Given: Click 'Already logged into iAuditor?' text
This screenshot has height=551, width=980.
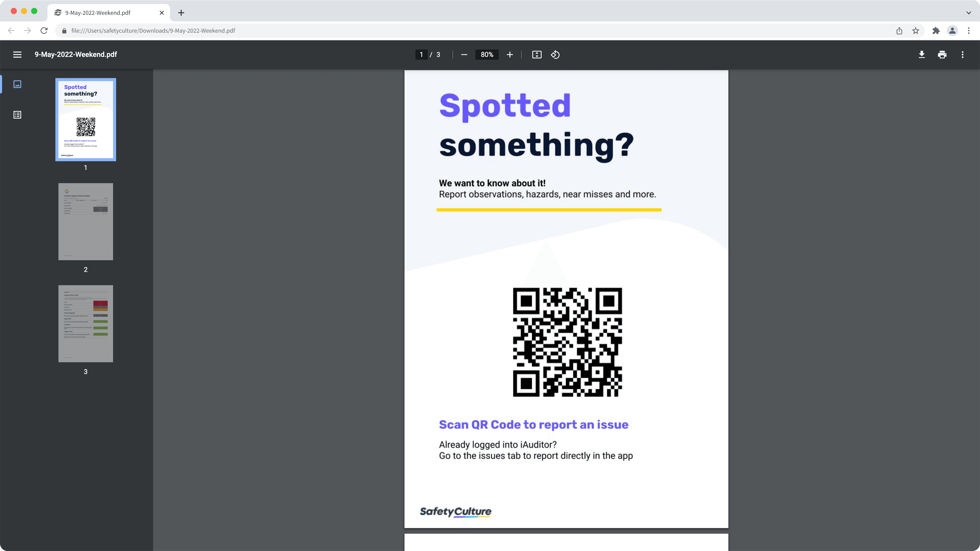Looking at the screenshot, I should [x=498, y=445].
